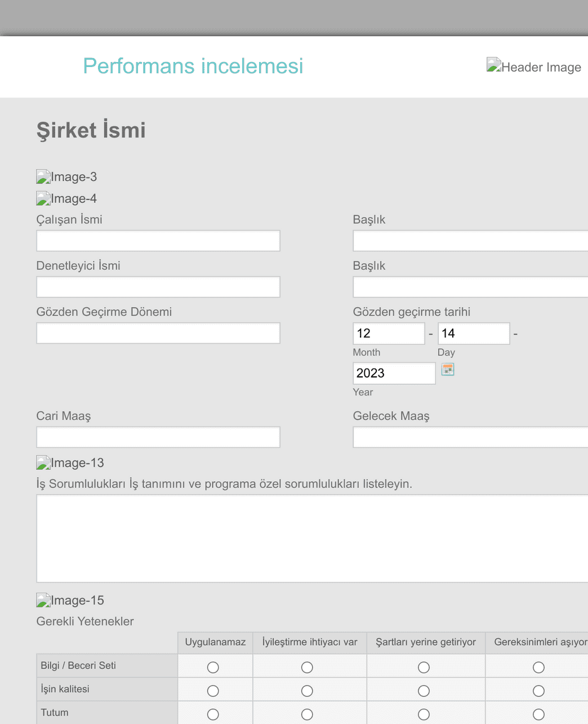Viewport: 588px width, 724px height.
Task: Click the Image-15 placeholder
Action: pyautogui.click(x=44, y=601)
